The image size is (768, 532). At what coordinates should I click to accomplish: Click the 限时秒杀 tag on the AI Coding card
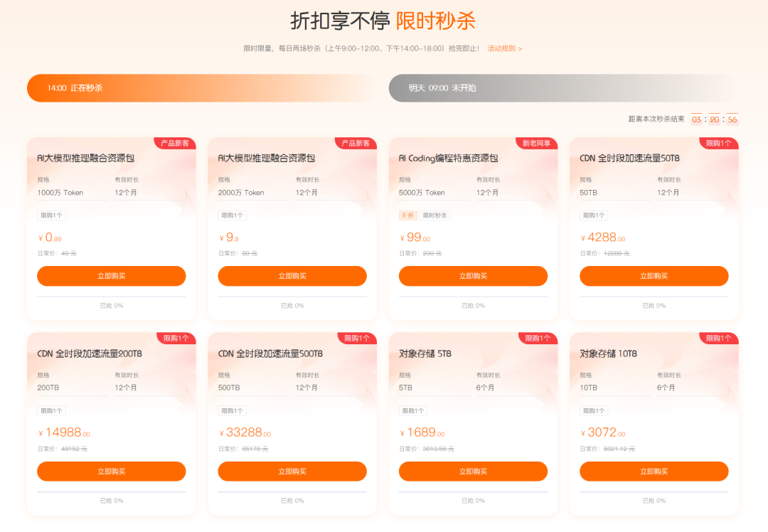(x=435, y=216)
